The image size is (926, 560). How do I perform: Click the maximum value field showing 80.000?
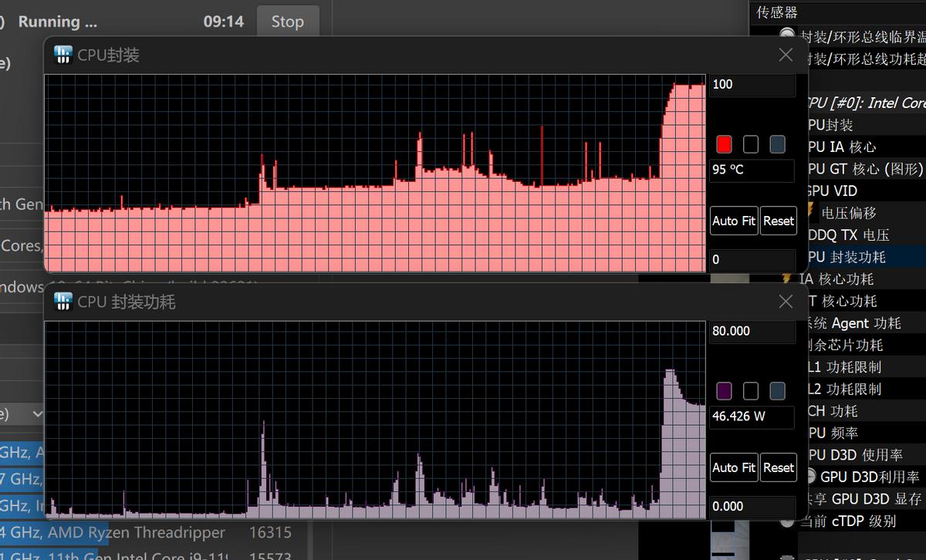(752, 331)
